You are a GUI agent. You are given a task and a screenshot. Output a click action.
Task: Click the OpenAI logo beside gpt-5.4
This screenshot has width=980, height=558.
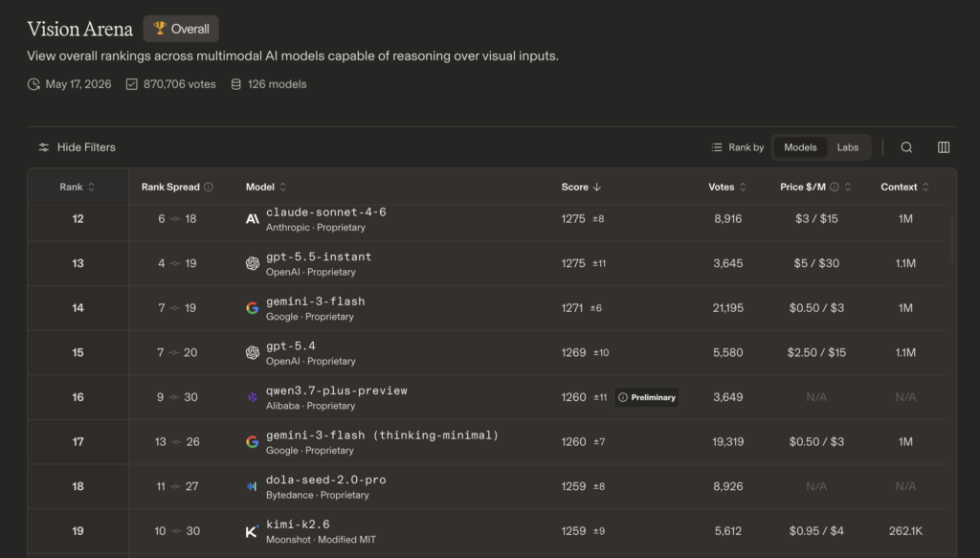tap(253, 352)
